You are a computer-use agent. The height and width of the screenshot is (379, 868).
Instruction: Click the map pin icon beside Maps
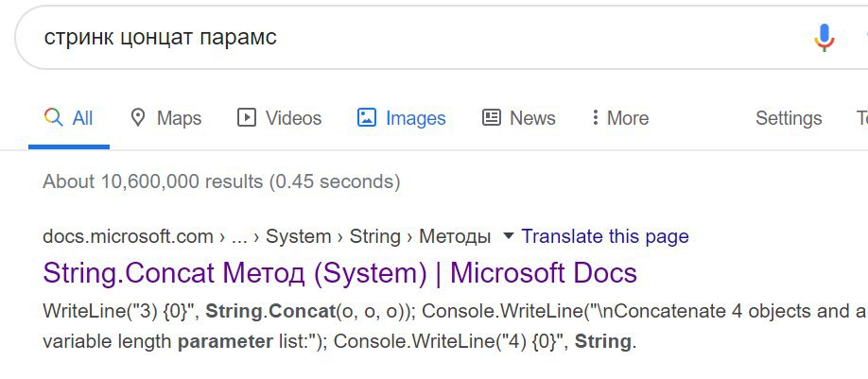click(x=137, y=117)
